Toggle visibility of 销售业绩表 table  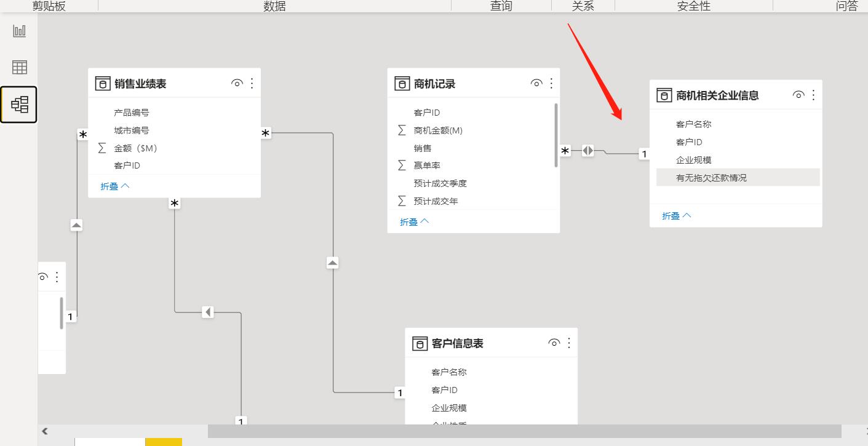click(237, 84)
